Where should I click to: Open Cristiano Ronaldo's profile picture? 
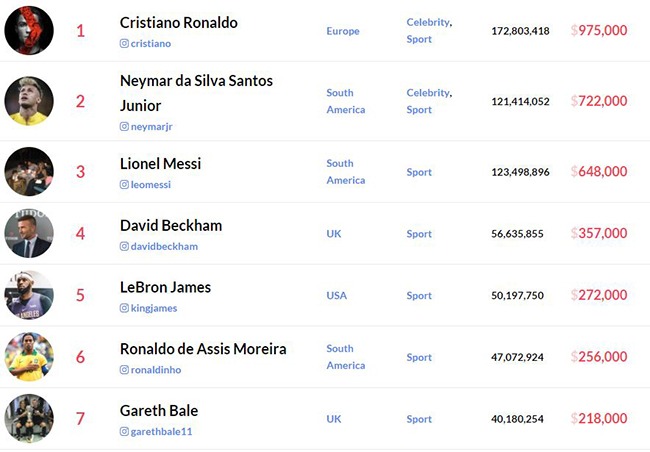click(x=29, y=30)
